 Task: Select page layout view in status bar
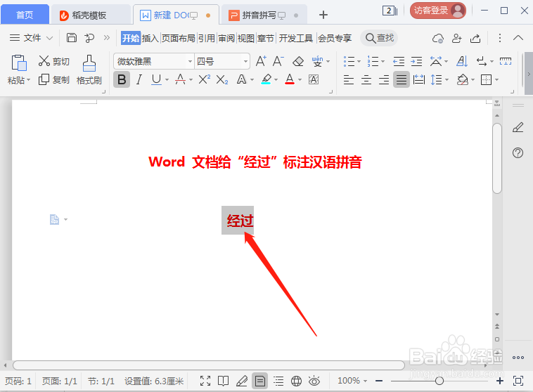click(x=260, y=381)
